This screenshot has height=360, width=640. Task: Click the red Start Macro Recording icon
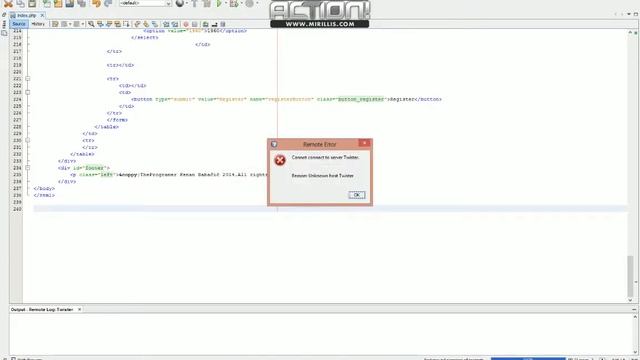point(186,24)
